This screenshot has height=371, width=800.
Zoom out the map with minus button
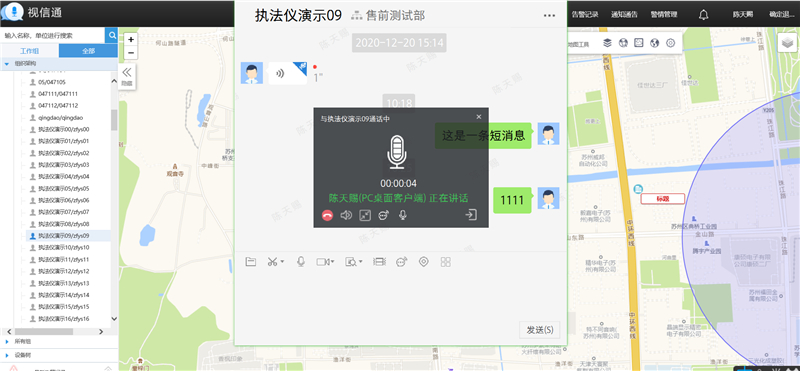click(131, 53)
